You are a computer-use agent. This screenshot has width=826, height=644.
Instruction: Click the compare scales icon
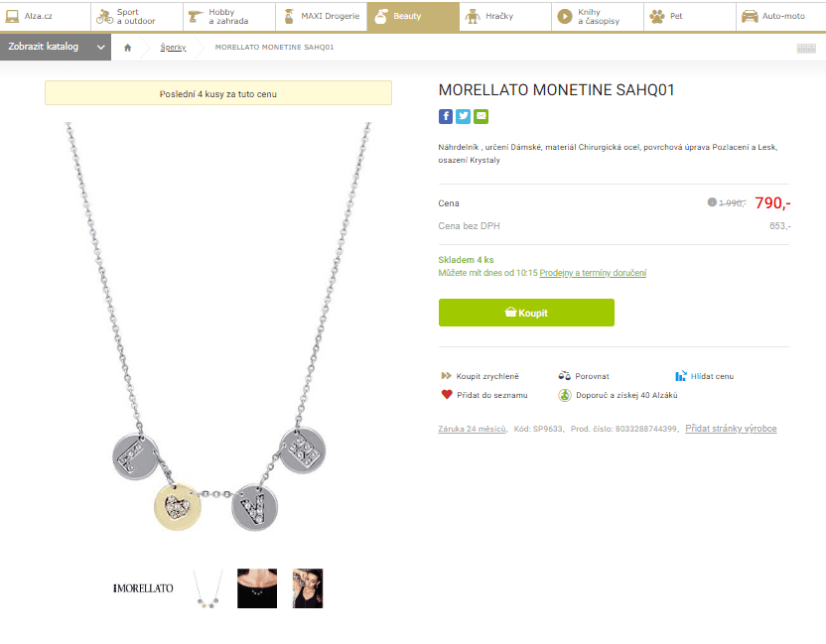564,376
